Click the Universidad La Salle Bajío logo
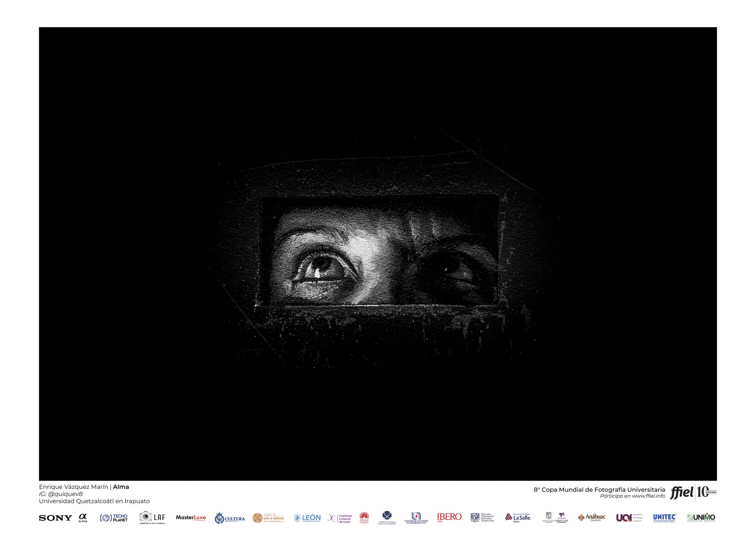756x542 pixels. coord(518,518)
